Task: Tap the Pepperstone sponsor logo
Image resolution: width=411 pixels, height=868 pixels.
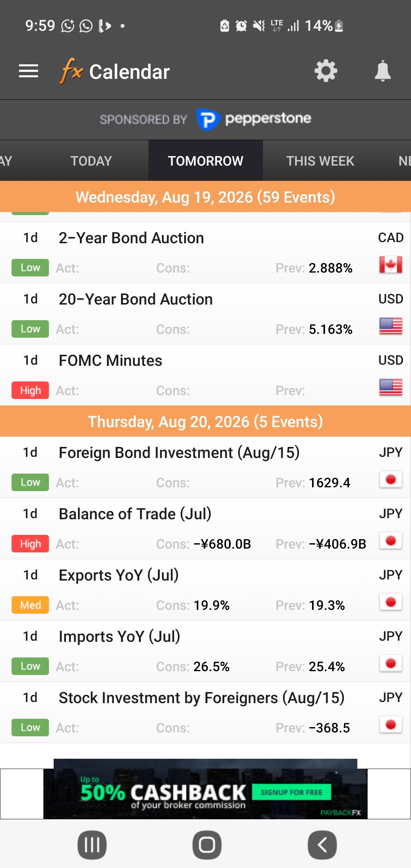Action: click(x=253, y=119)
